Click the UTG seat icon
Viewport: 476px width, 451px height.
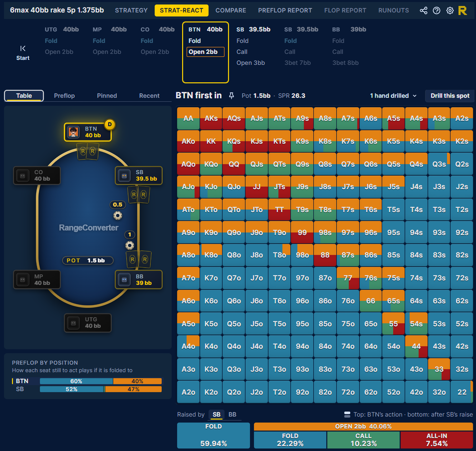tap(73, 323)
